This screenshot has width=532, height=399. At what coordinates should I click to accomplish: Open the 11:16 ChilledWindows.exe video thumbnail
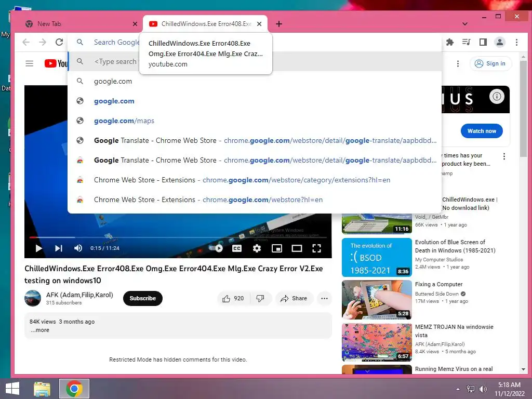pyautogui.click(x=377, y=223)
